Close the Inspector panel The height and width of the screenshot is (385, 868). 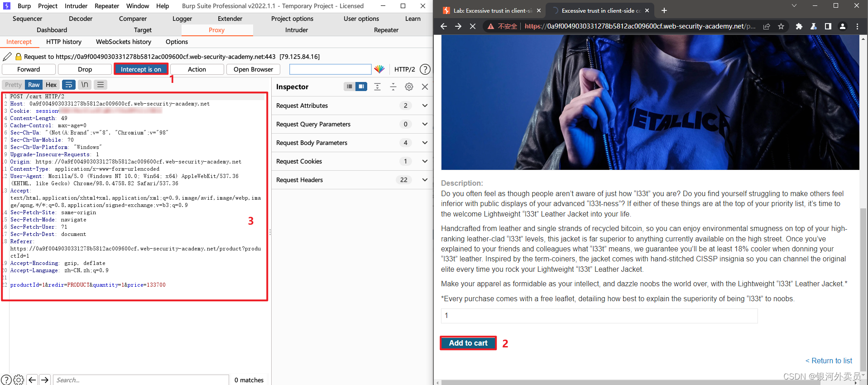click(x=425, y=87)
